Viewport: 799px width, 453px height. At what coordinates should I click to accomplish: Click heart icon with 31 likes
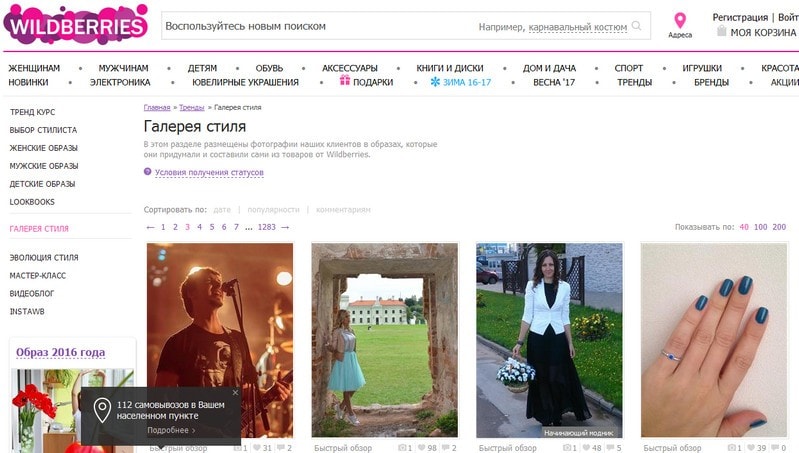click(257, 448)
